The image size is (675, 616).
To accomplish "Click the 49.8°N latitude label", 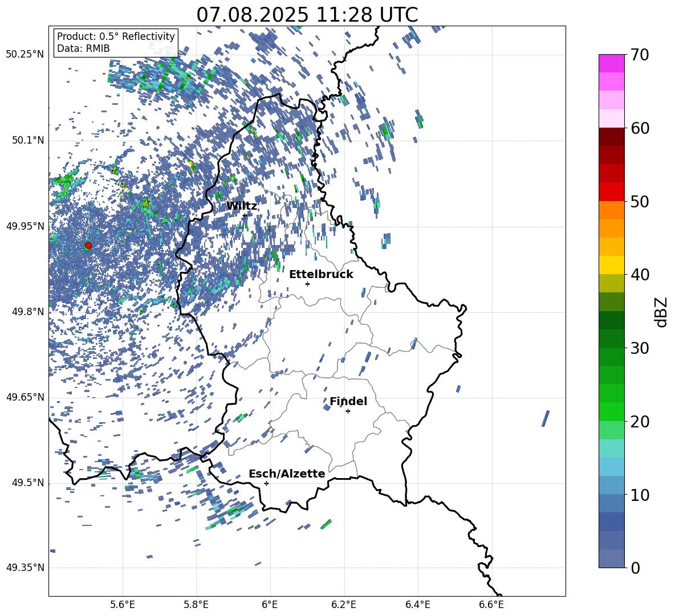I will (x=27, y=312).
